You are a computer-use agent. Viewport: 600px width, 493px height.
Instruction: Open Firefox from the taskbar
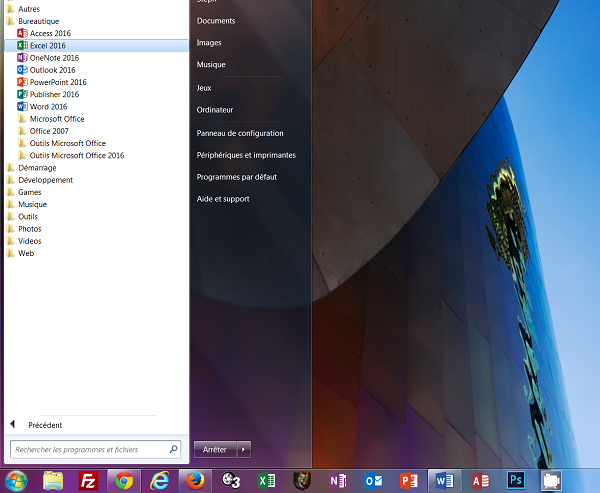tap(195, 481)
